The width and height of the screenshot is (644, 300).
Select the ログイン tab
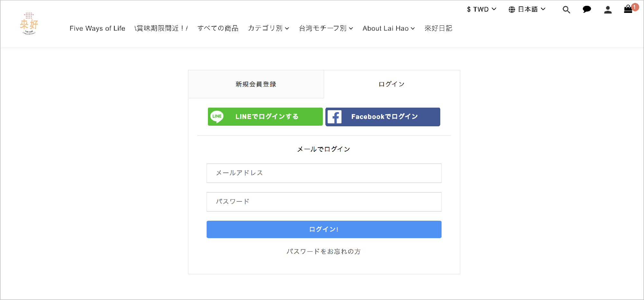click(391, 84)
